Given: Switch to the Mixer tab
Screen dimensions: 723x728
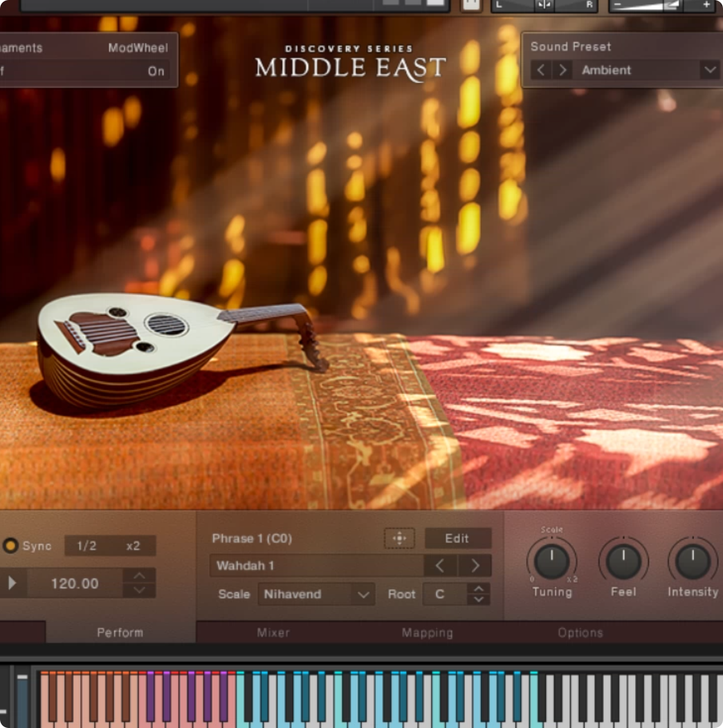Looking at the screenshot, I should click(273, 633).
